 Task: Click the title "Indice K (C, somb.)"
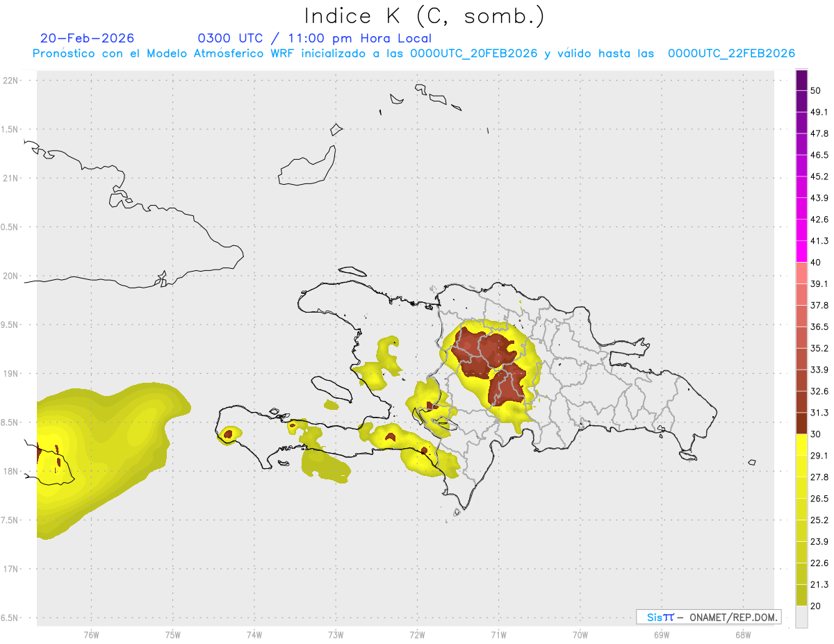click(x=424, y=15)
